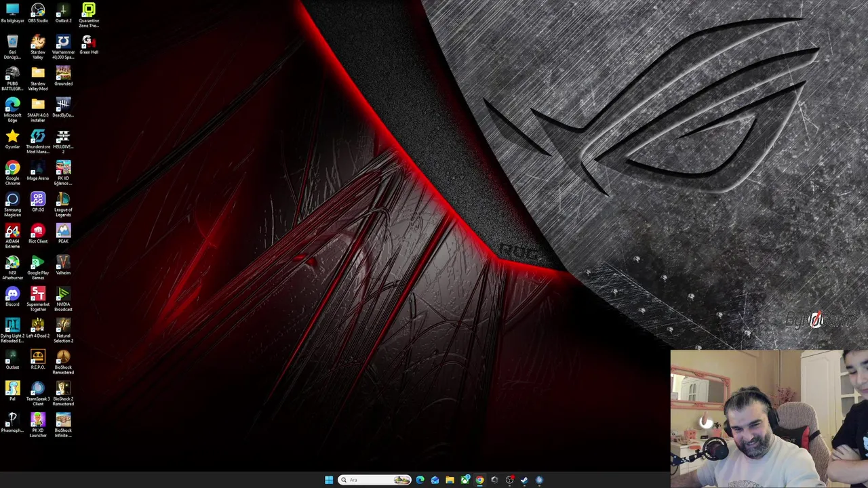
Task: Select the Dying Light 2 Reloaded shortcut
Action: [12, 331]
